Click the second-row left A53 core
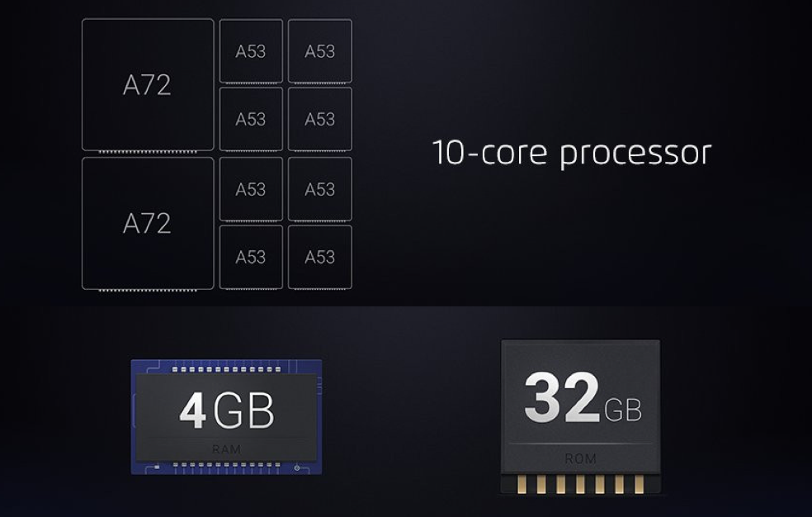The width and height of the screenshot is (812, 517). click(251, 120)
